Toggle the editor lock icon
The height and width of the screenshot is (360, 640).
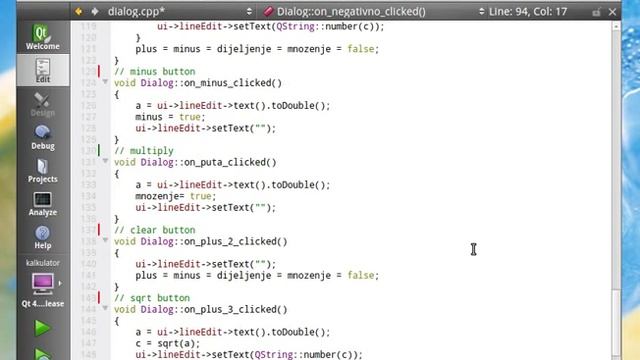(596, 12)
